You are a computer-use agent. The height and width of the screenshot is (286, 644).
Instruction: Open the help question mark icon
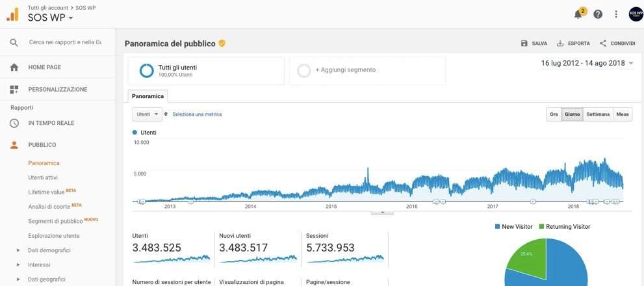[x=598, y=14]
